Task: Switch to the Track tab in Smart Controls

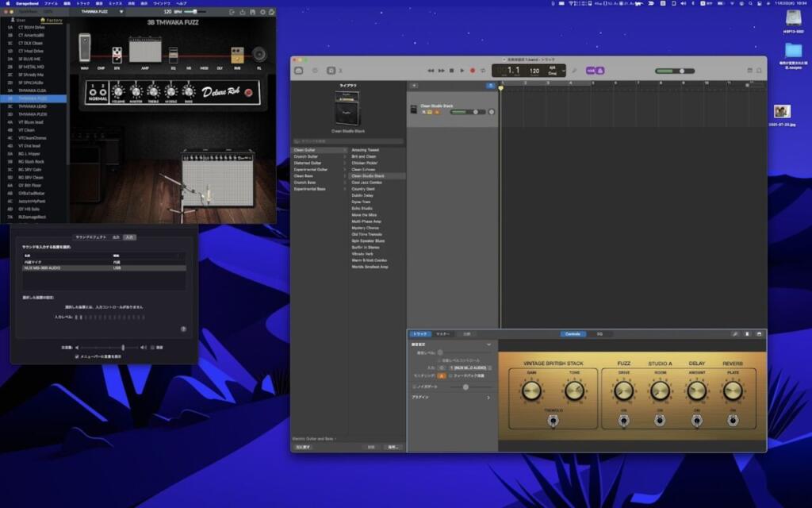Action: [x=420, y=334]
